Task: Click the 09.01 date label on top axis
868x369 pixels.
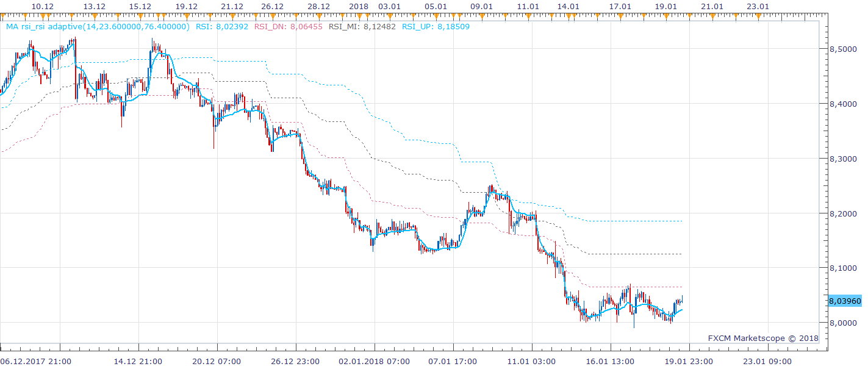Action: pos(482,5)
